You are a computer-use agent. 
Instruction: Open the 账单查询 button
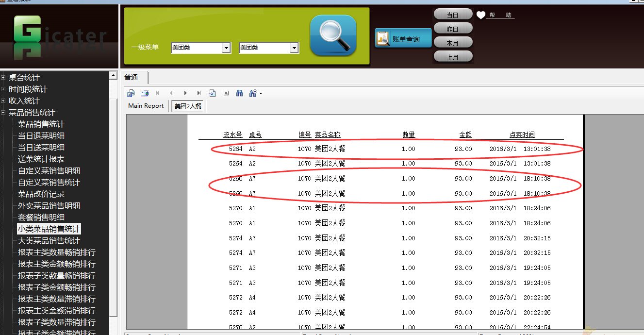pyautogui.click(x=403, y=38)
